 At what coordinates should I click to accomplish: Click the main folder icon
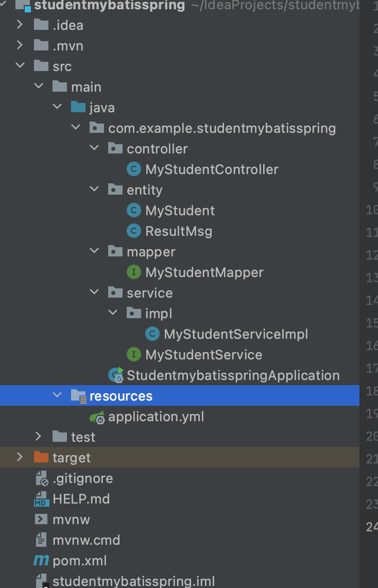click(60, 87)
